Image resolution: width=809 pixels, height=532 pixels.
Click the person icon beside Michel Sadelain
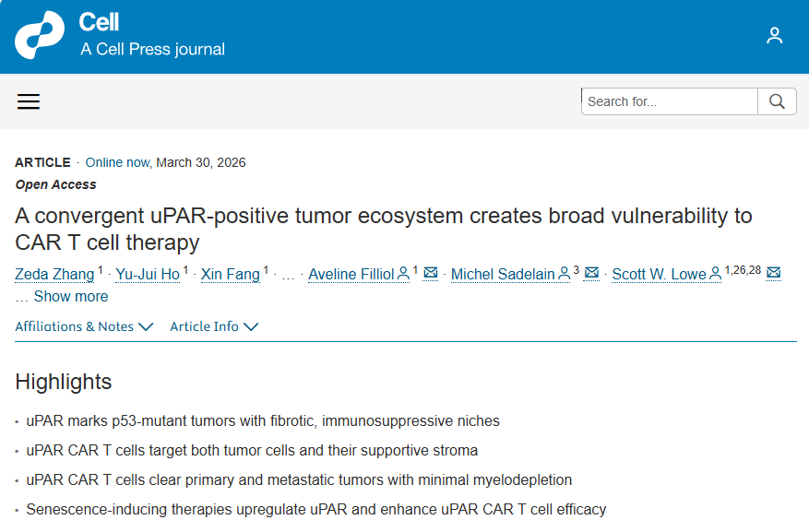pos(564,274)
